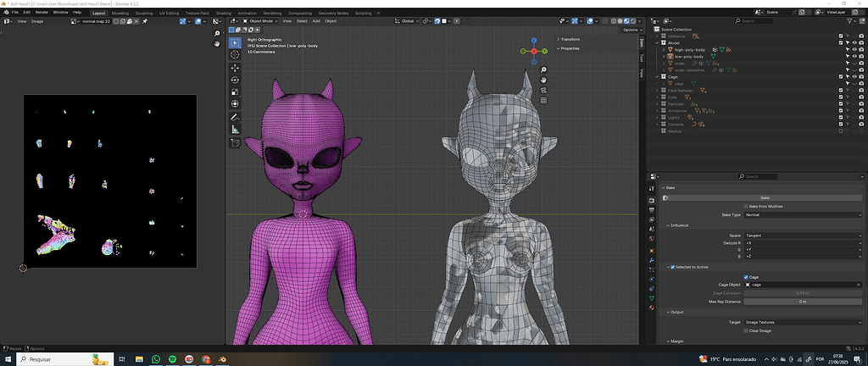Unlink normal map 22 image with X

coord(136,21)
